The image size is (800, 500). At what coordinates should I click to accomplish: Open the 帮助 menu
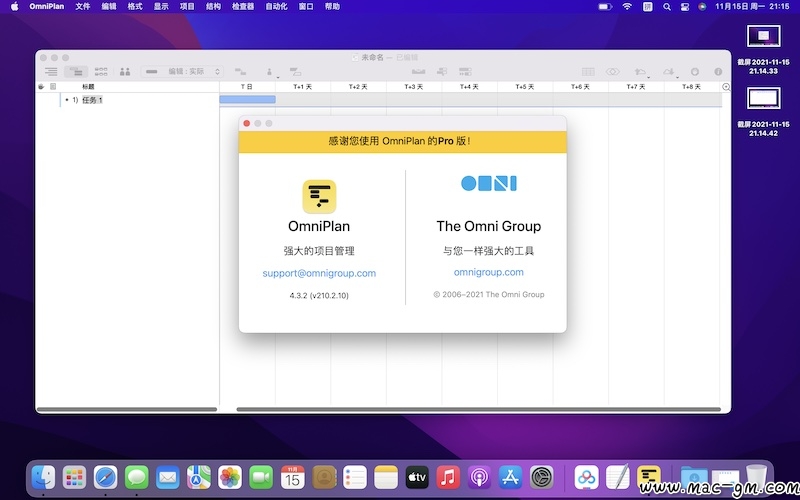(332, 7)
